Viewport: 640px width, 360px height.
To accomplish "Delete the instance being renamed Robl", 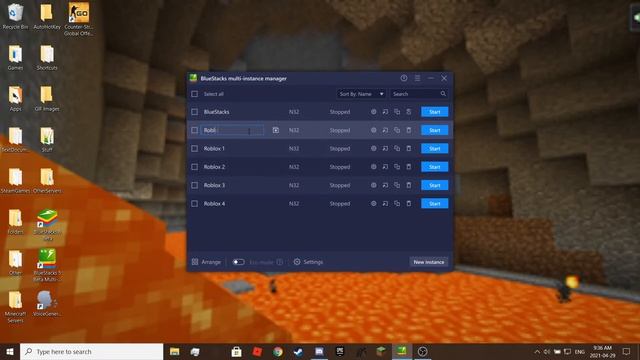I will click(409, 130).
